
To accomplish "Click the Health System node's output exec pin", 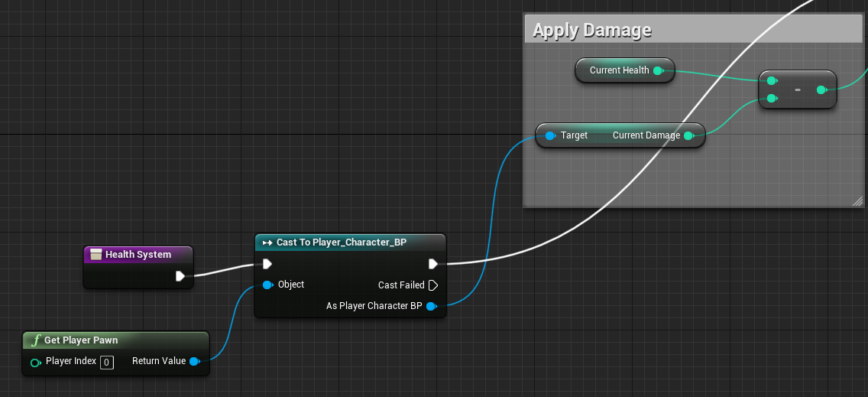I will click(180, 276).
